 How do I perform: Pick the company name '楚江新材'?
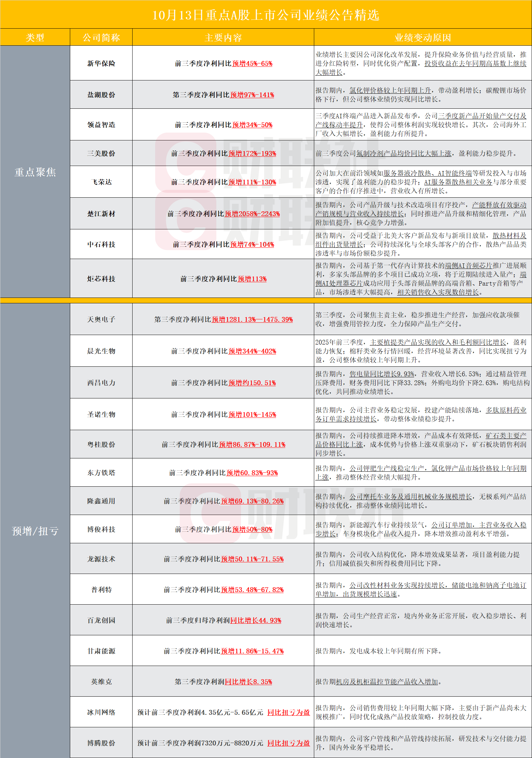101,214
